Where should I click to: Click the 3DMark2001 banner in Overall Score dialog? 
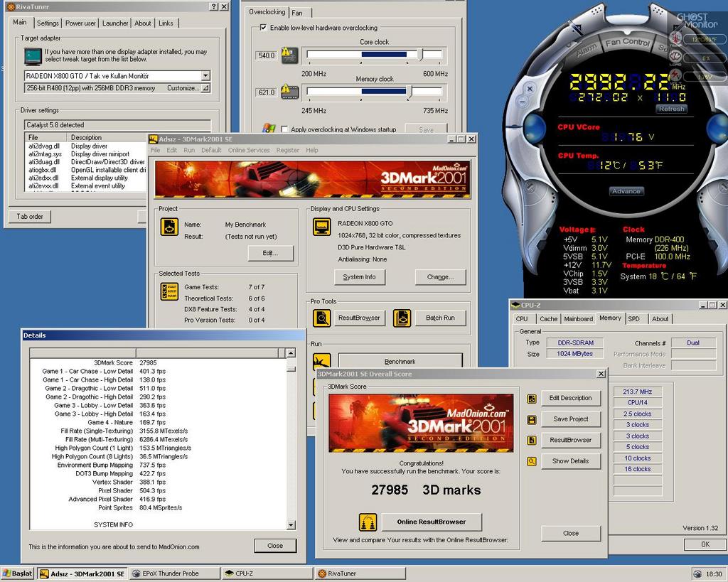coord(421,423)
